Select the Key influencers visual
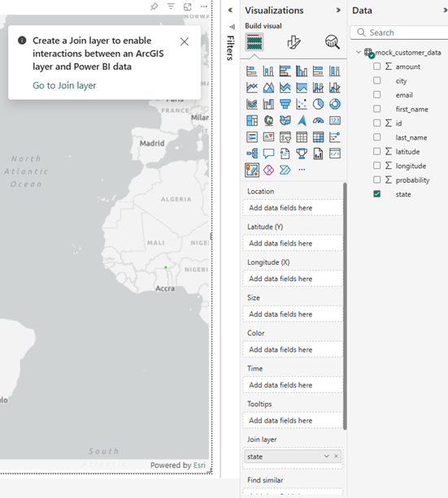This screenshot has width=448, height=498. [334, 137]
